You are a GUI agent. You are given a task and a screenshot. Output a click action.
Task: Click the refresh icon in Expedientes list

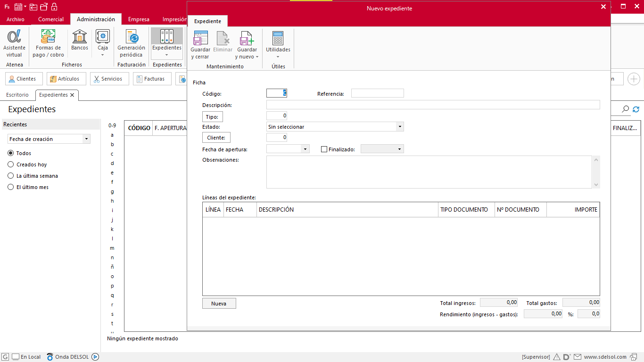coord(636,109)
